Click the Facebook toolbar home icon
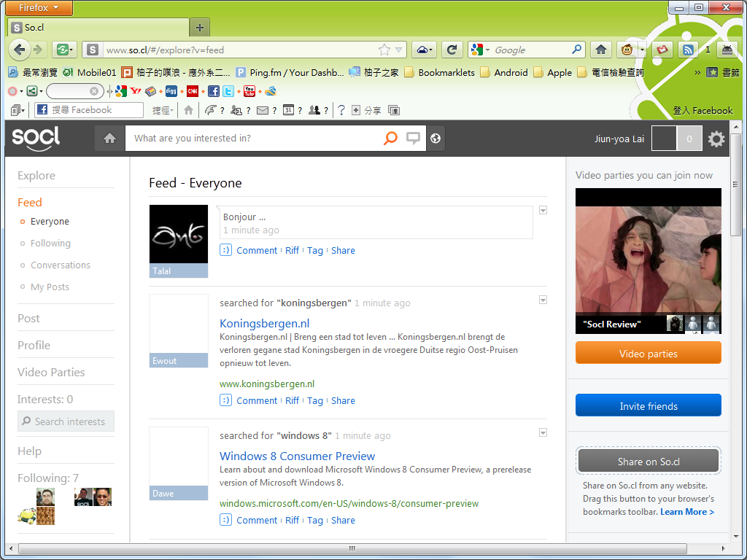 [189, 110]
